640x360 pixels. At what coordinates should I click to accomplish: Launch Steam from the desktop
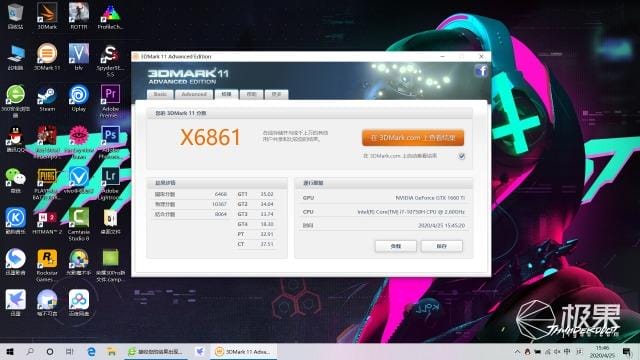[x=47, y=98]
